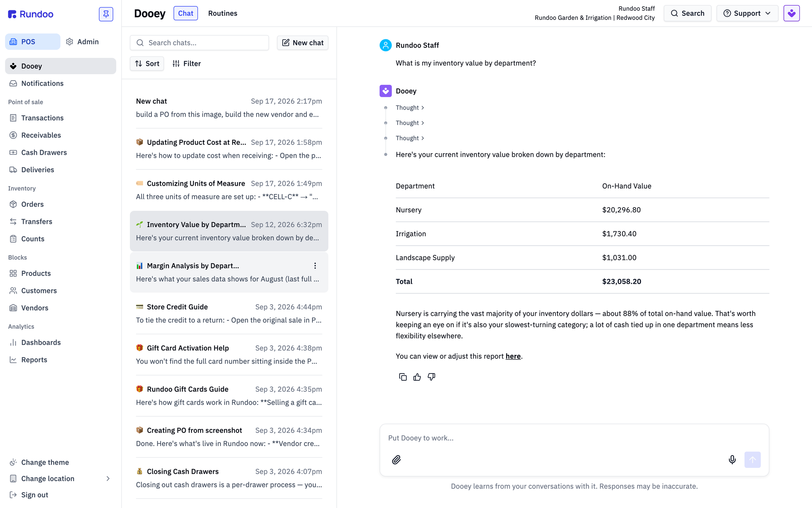Switch to the Routines tab
This screenshot has width=812, height=508.
point(223,13)
